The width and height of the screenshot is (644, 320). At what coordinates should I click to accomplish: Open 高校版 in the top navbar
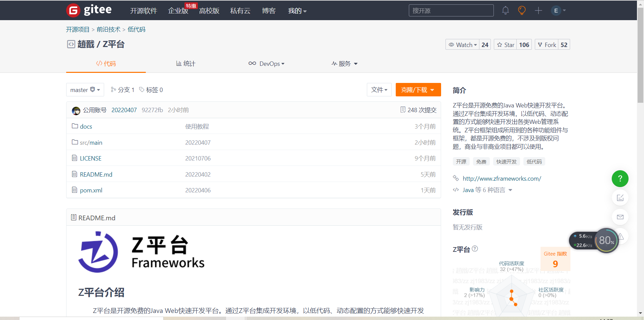tap(209, 11)
